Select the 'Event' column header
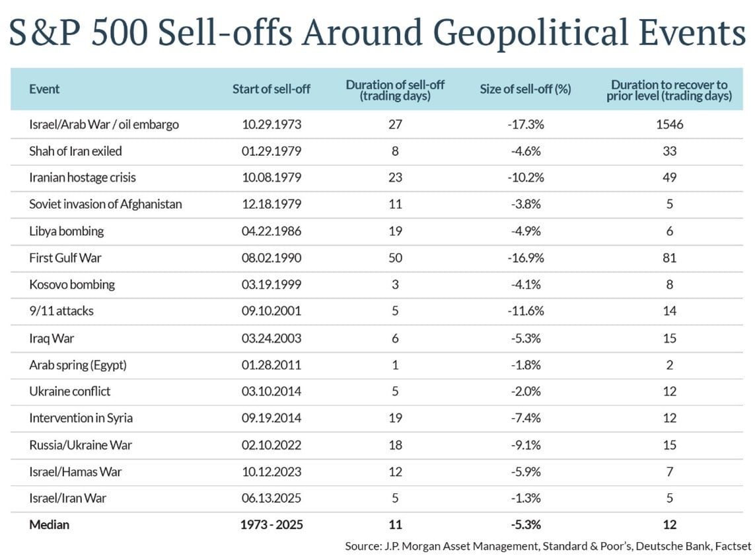 click(44, 88)
